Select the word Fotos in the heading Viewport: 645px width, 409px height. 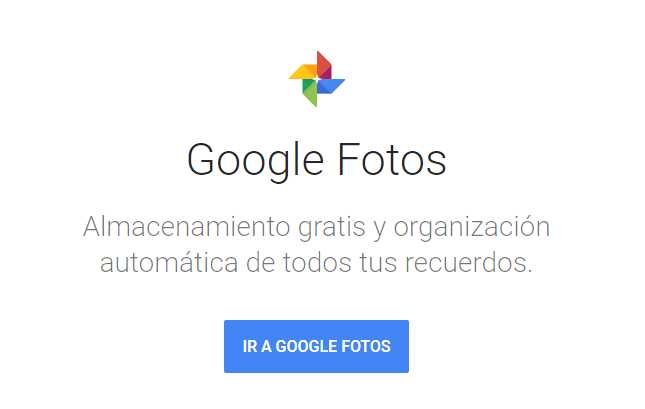pyautogui.click(x=392, y=160)
